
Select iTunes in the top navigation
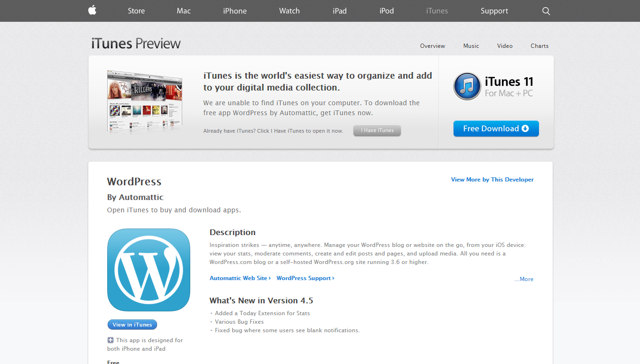(x=437, y=11)
